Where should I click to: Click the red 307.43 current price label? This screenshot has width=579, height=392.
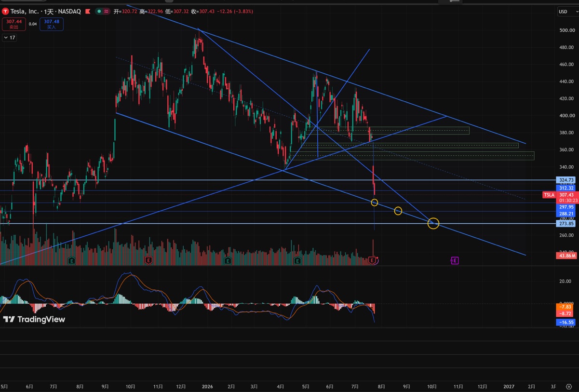click(566, 195)
